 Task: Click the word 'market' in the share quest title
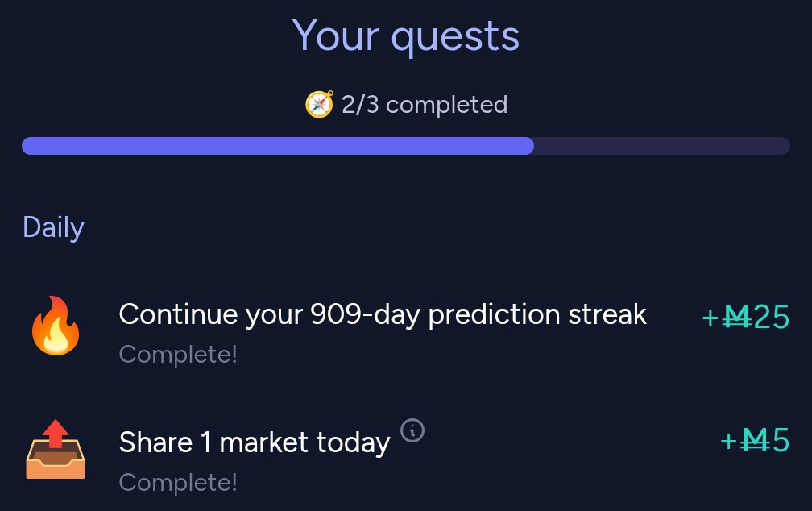(263, 443)
